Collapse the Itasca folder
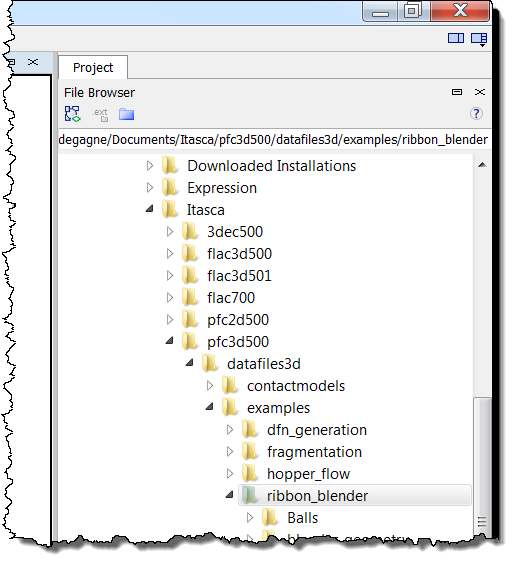This screenshot has width=521, height=565. pos(150,209)
